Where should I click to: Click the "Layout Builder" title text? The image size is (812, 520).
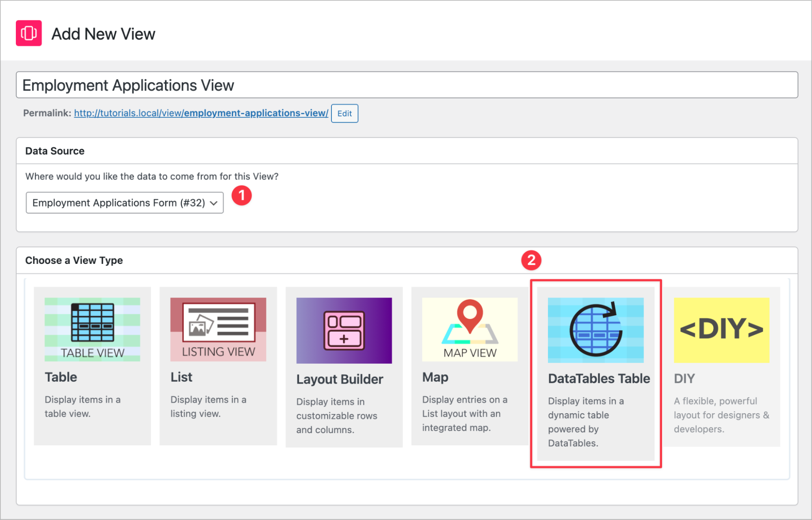(340, 379)
